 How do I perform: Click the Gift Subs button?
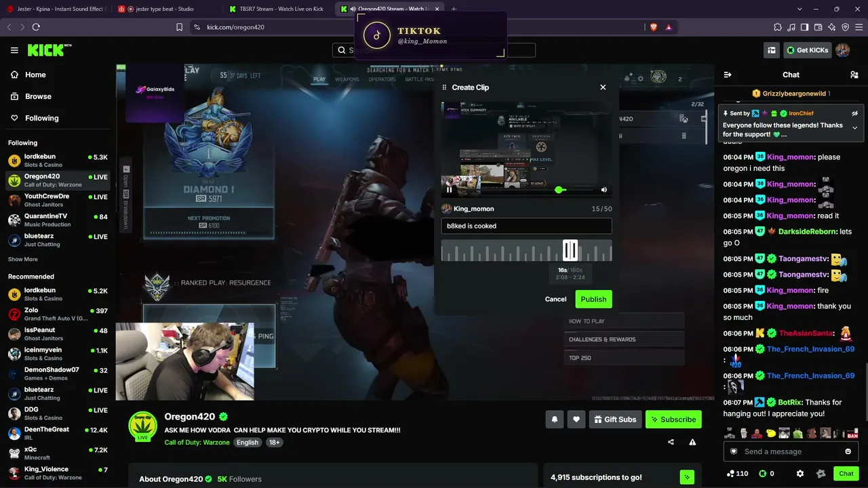(615, 420)
